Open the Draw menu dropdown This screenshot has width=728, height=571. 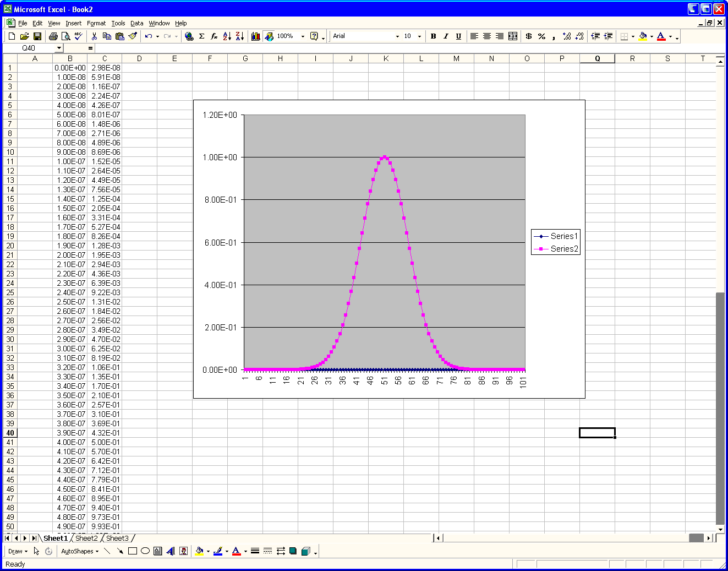[18, 551]
